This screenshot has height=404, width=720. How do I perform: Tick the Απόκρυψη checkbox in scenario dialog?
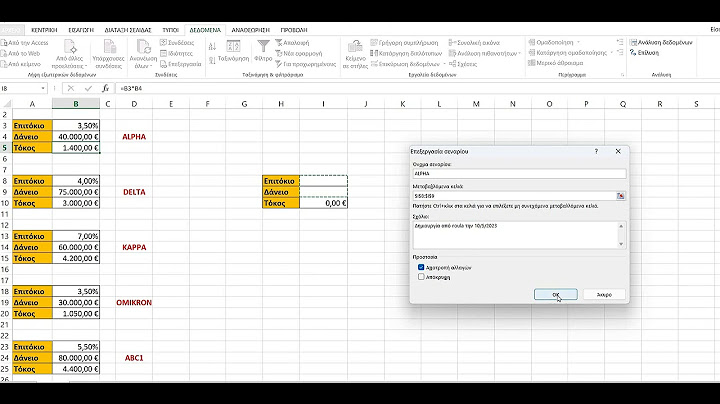coord(421,277)
